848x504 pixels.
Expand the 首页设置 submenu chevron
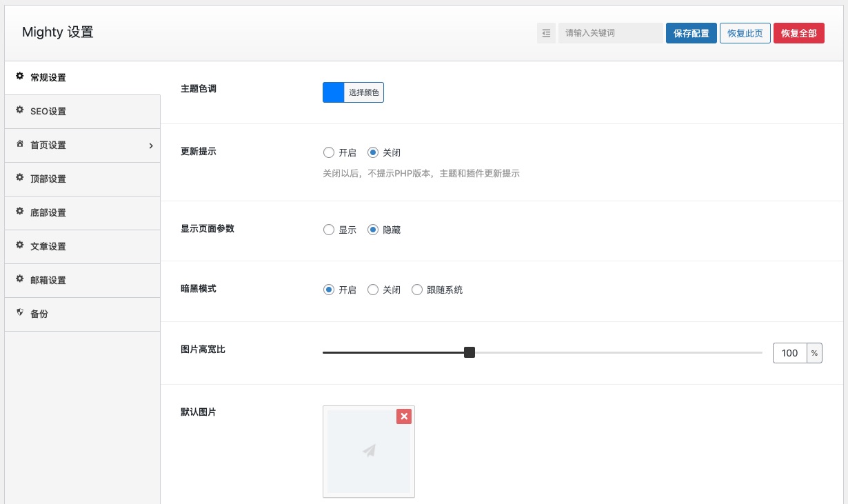click(x=150, y=145)
